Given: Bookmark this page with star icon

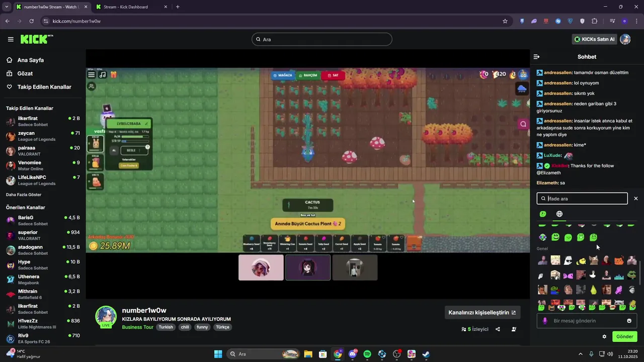Looking at the screenshot, I should tap(505, 21).
